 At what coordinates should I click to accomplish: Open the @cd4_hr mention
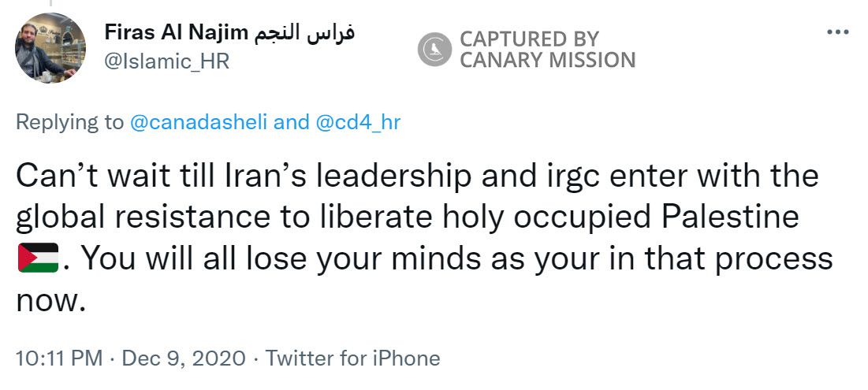coord(359,123)
